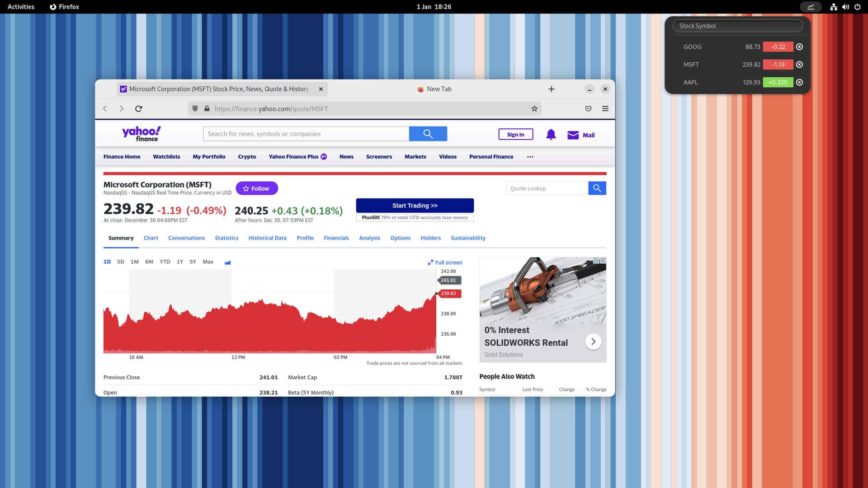Open the Conversations tab
This screenshot has height=488, width=868.
tap(186, 238)
